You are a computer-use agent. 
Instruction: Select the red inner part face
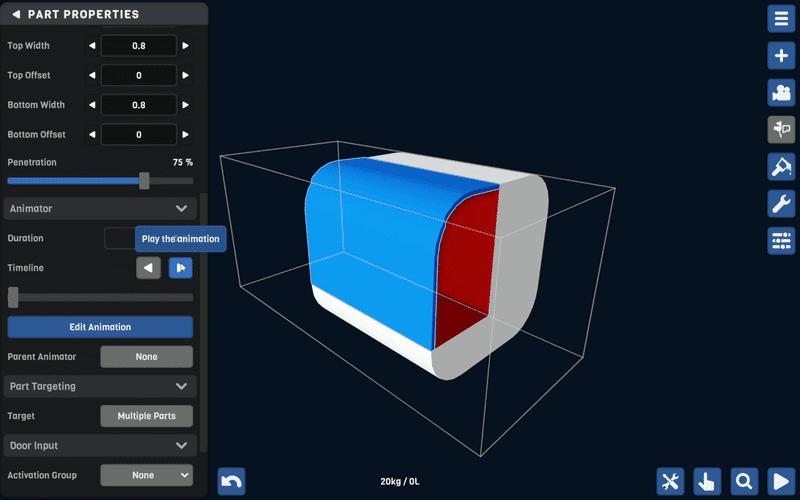pyautogui.click(x=467, y=265)
